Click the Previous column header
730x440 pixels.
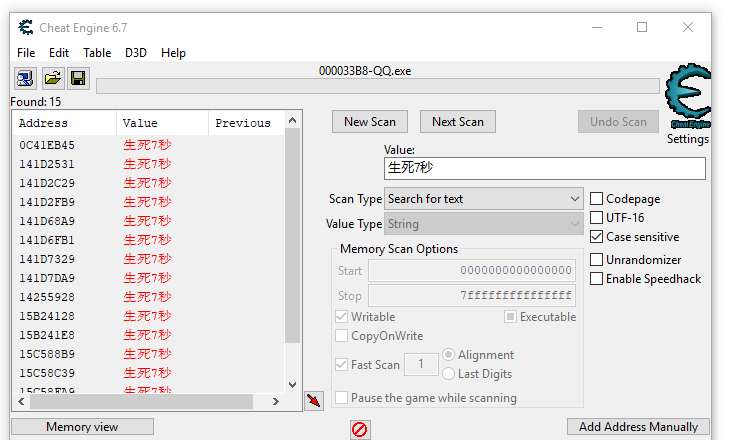click(246, 123)
